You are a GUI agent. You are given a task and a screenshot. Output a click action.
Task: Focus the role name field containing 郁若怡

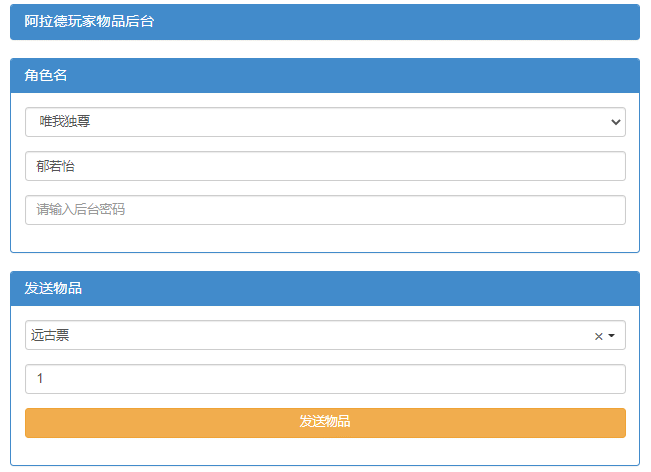click(325, 166)
